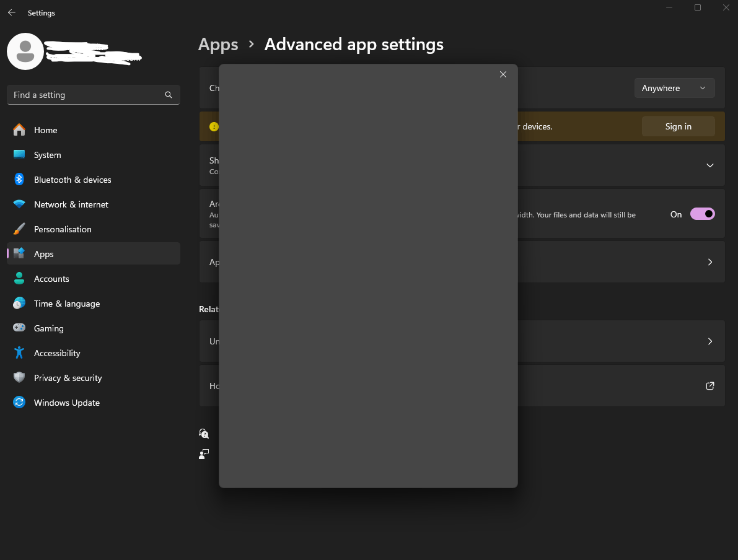
Task: Click the Apps sidebar icon
Action: tap(19, 253)
